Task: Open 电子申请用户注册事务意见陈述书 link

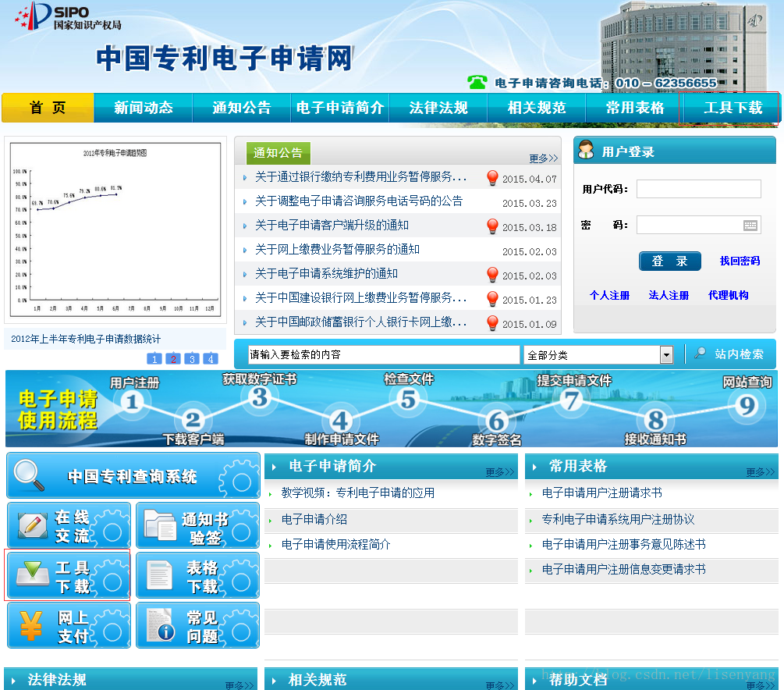Action: [x=624, y=544]
